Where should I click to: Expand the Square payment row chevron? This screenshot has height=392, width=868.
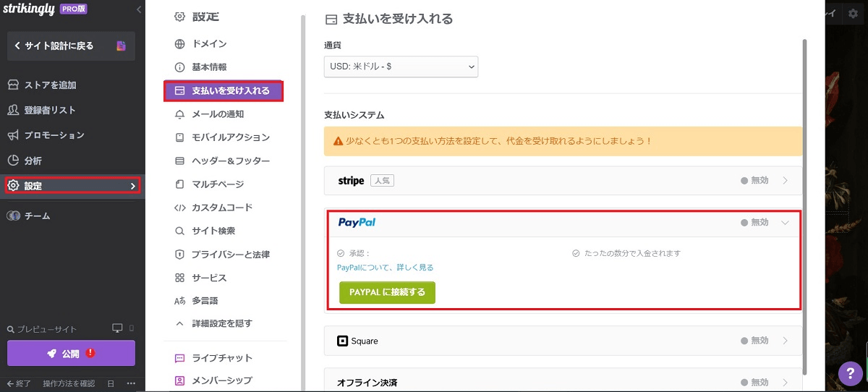pos(786,341)
